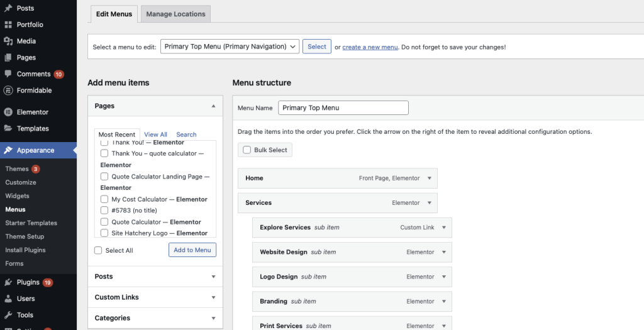This screenshot has width=644, height=330.
Task: Click the Appearance paintbrush icon
Action: (8, 150)
